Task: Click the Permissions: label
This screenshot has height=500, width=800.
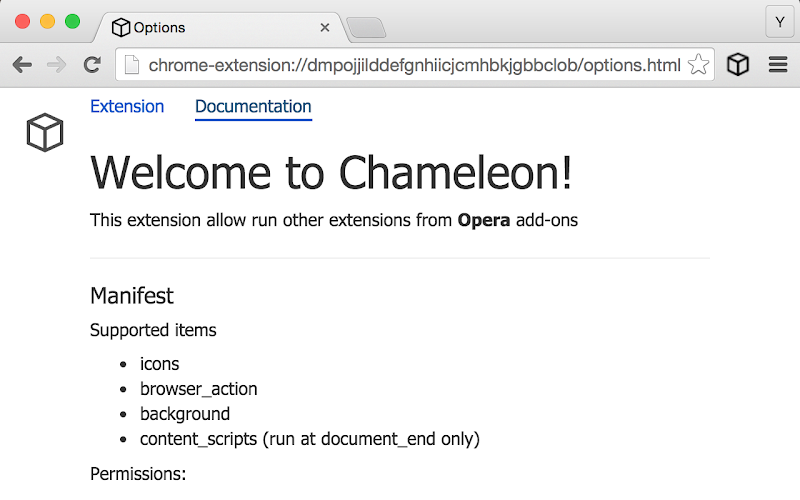Action: click(x=138, y=474)
